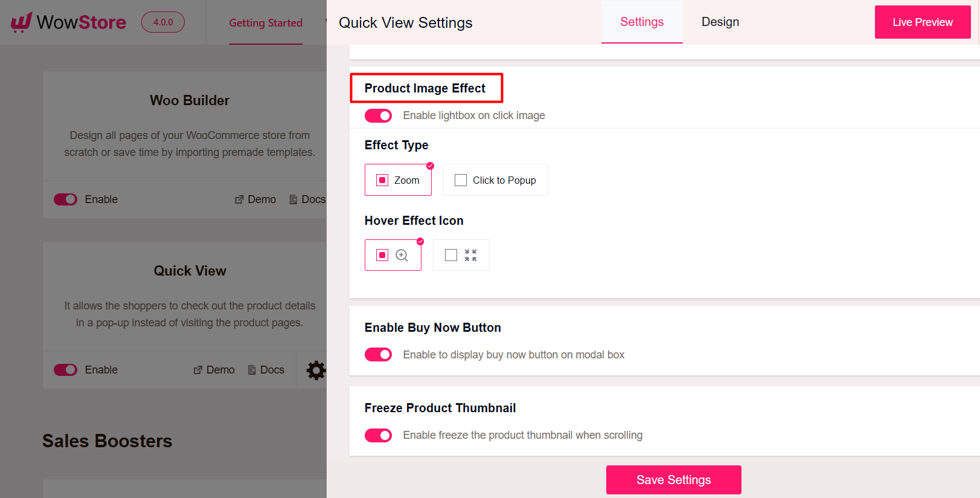Disable the Quick View Enable switch
Viewport: 980px width, 498px height.
[x=65, y=369]
